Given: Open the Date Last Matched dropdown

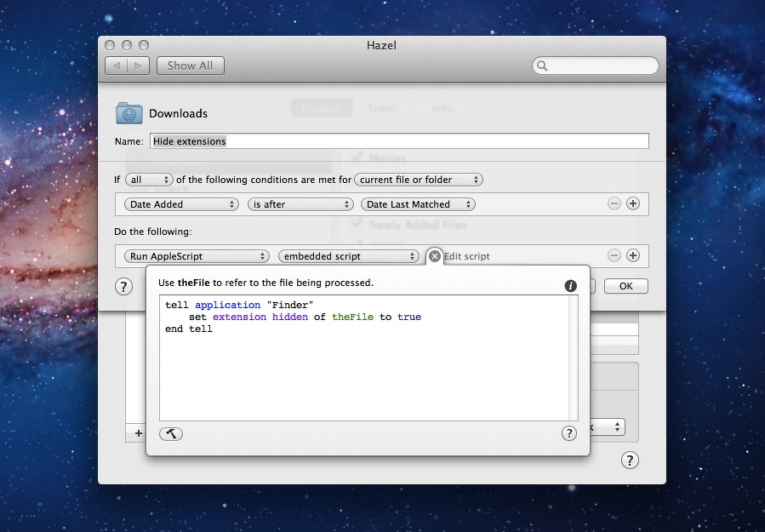Looking at the screenshot, I should pyautogui.click(x=418, y=204).
